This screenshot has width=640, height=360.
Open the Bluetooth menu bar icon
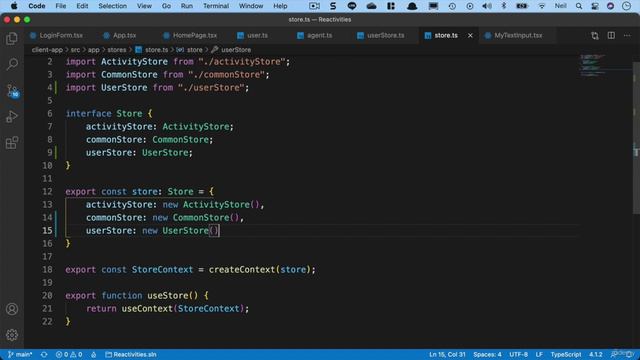coord(504,6)
